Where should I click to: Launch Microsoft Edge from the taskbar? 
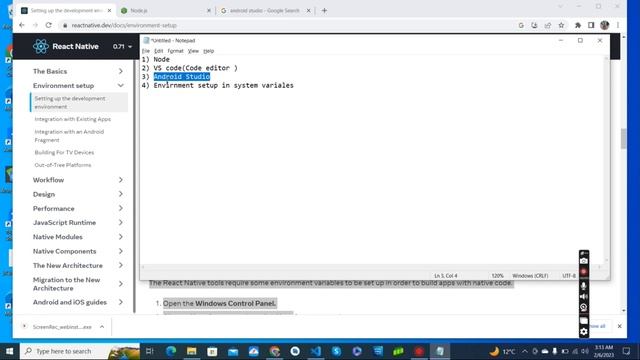(x=171, y=351)
